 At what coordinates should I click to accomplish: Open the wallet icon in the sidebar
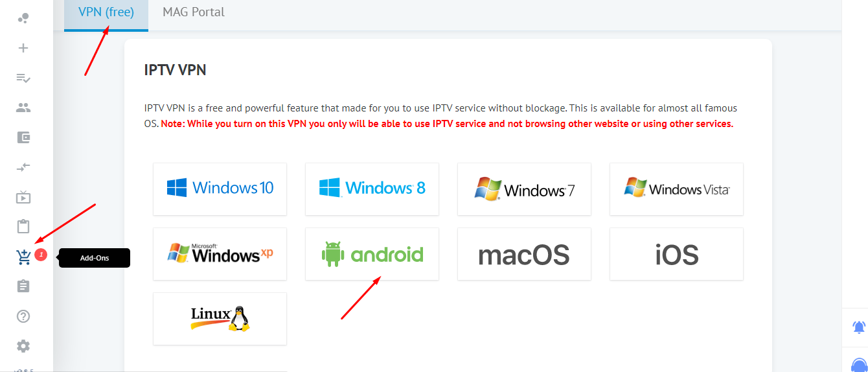[23, 137]
